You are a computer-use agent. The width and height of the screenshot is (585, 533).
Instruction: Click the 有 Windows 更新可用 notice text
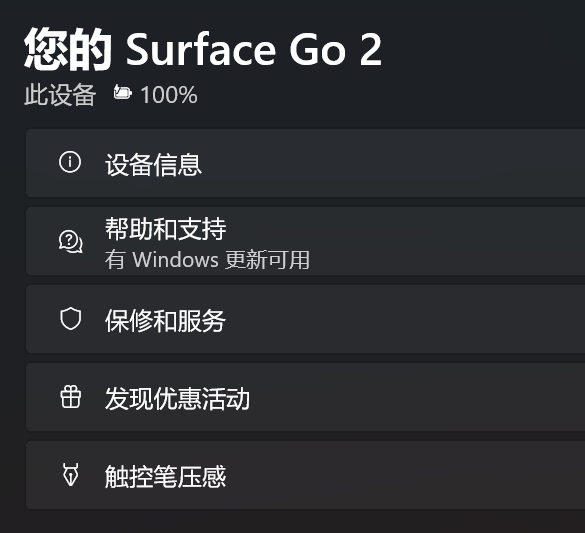[207, 260]
